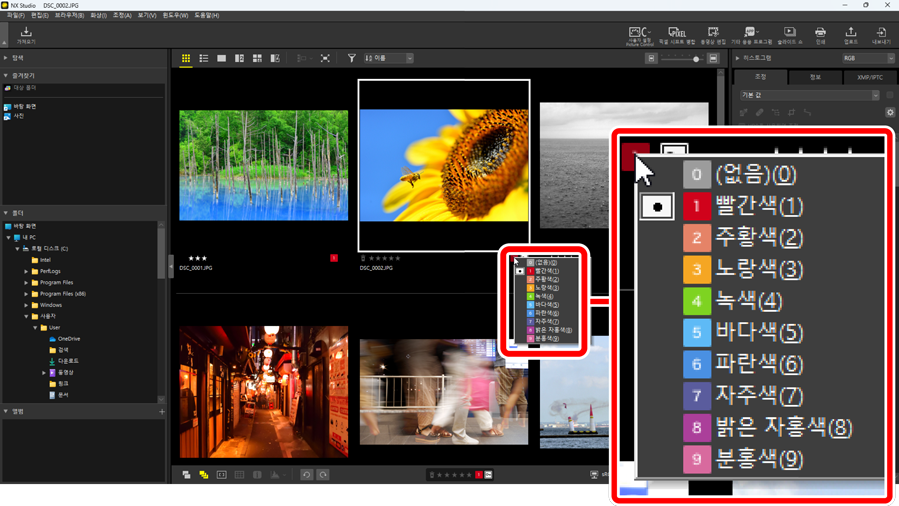Switch to the XMP/IPTC tab
Screen dimensions: 899x506
point(869,77)
